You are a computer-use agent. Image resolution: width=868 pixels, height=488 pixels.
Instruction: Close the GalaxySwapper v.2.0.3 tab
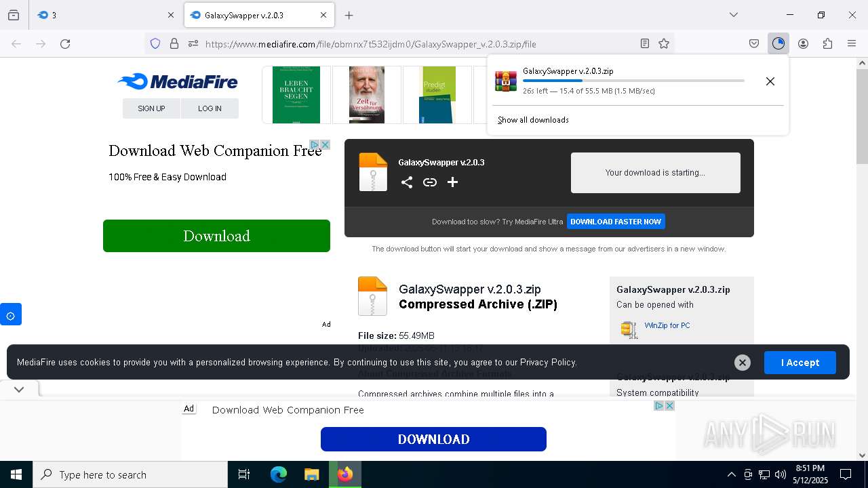323,15
